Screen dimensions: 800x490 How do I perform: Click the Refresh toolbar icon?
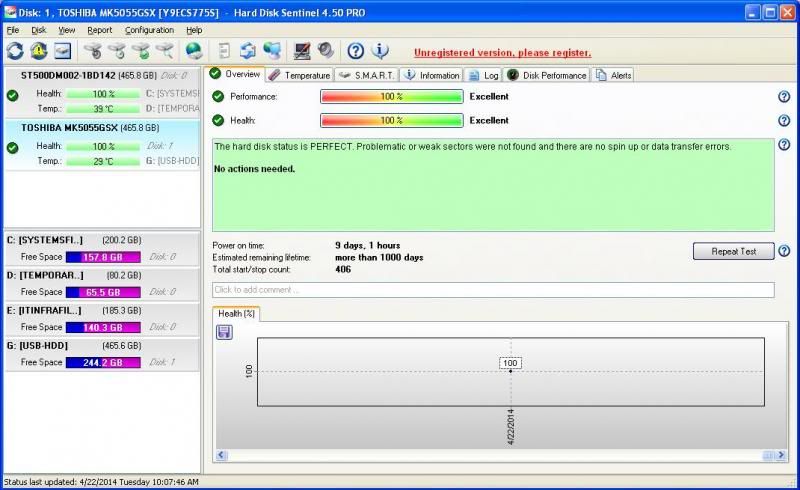coord(15,51)
